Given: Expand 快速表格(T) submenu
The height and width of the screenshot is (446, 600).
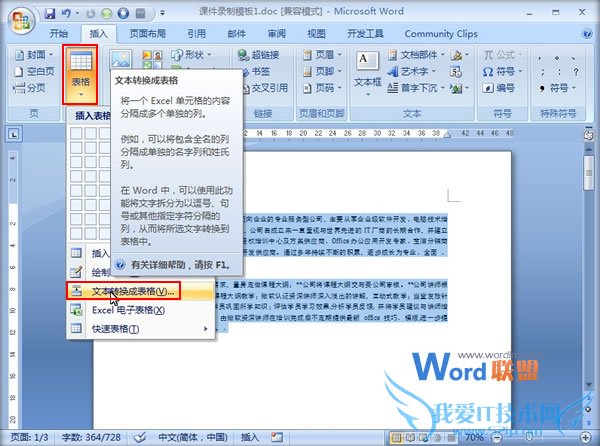Looking at the screenshot, I should [x=139, y=329].
